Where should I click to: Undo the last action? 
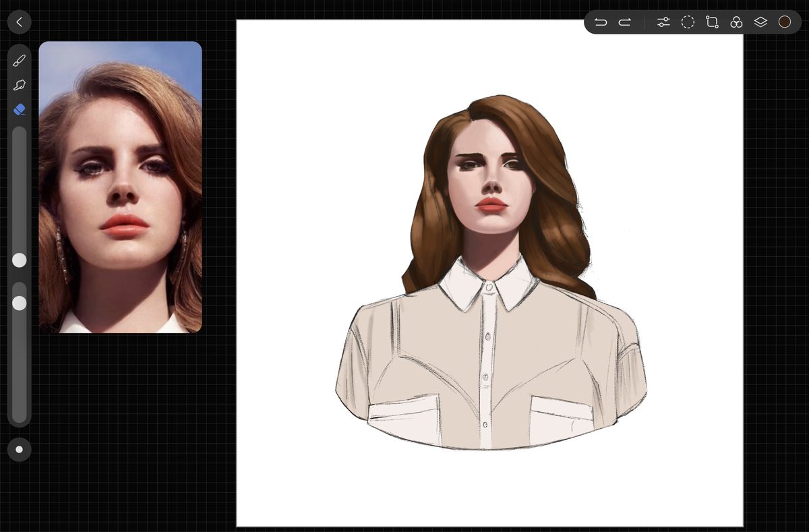[x=601, y=22]
